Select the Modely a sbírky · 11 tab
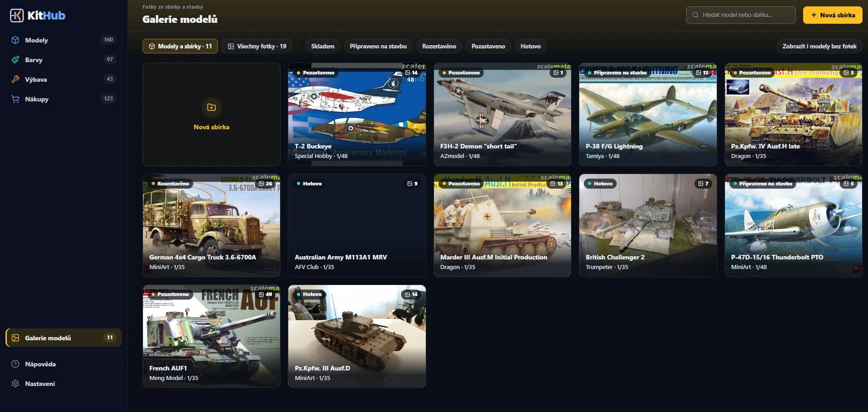This screenshot has width=868, height=412. [180, 46]
